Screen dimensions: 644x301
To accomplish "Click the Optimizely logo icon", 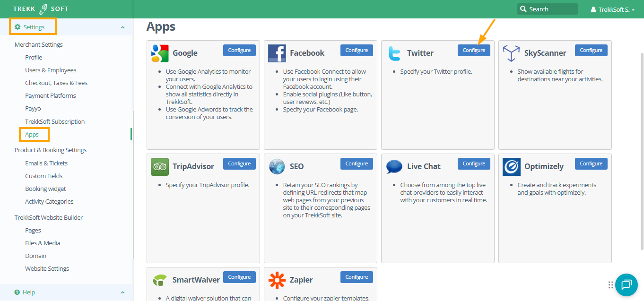I will (512, 167).
